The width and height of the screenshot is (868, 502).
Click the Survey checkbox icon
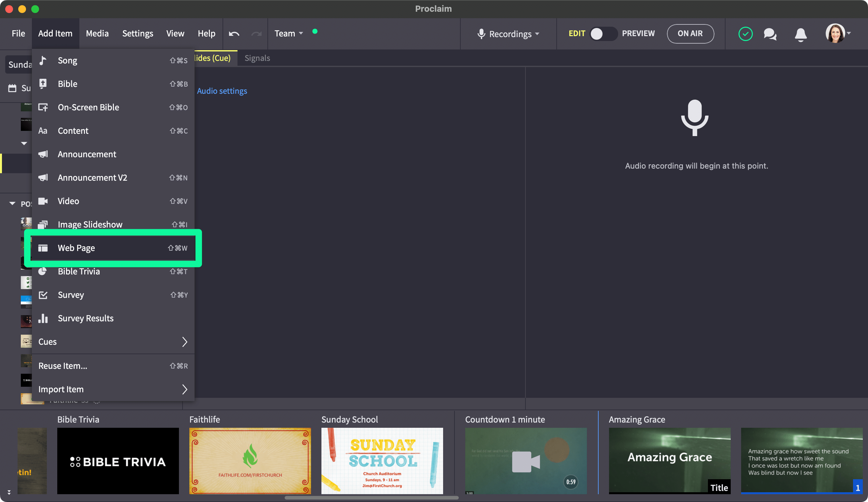point(43,295)
